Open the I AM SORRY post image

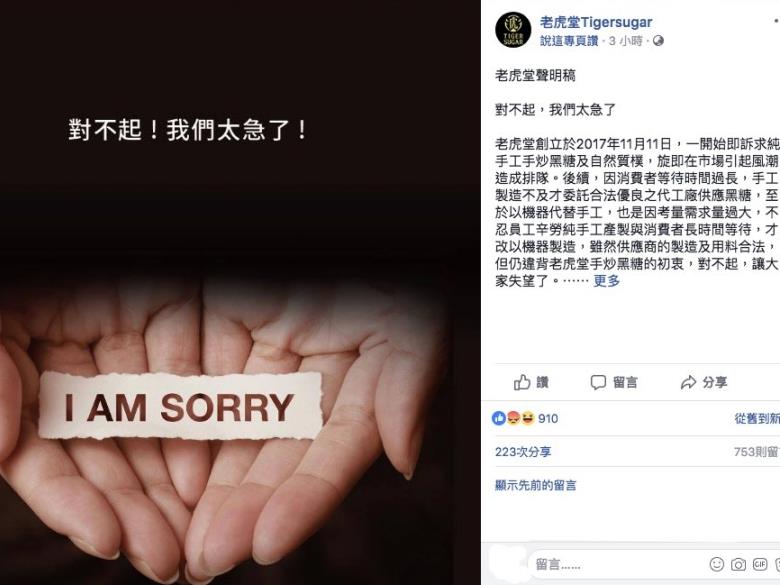240,292
